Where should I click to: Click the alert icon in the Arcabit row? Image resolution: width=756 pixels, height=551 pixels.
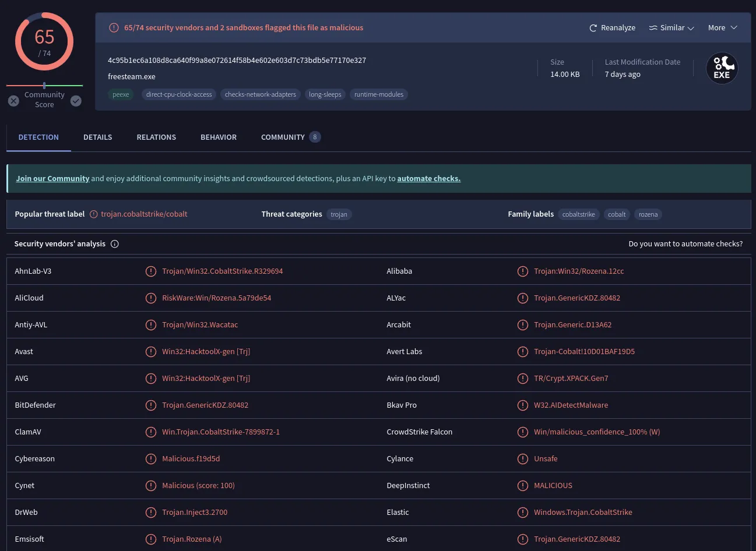tap(523, 325)
